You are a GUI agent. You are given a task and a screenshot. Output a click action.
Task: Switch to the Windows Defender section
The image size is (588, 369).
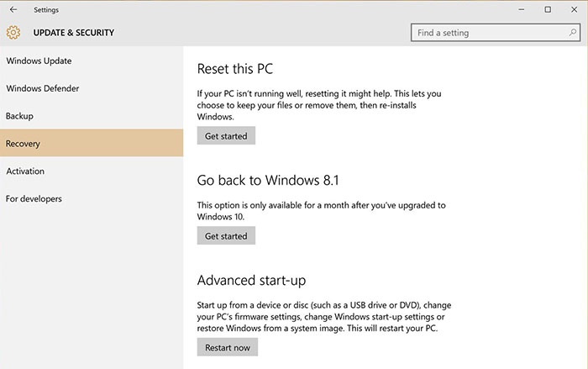43,88
